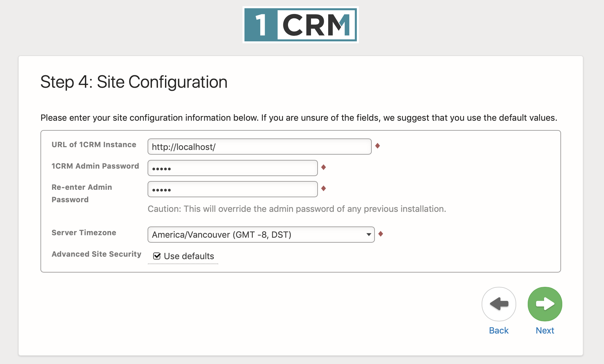Click the Step 4: Site Configuration heading
Viewport: 604px width, 364px height.
tap(134, 82)
